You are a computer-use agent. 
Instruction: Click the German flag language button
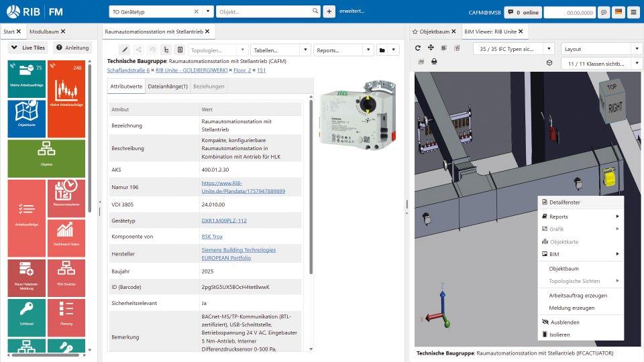click(x=619, y=12)
